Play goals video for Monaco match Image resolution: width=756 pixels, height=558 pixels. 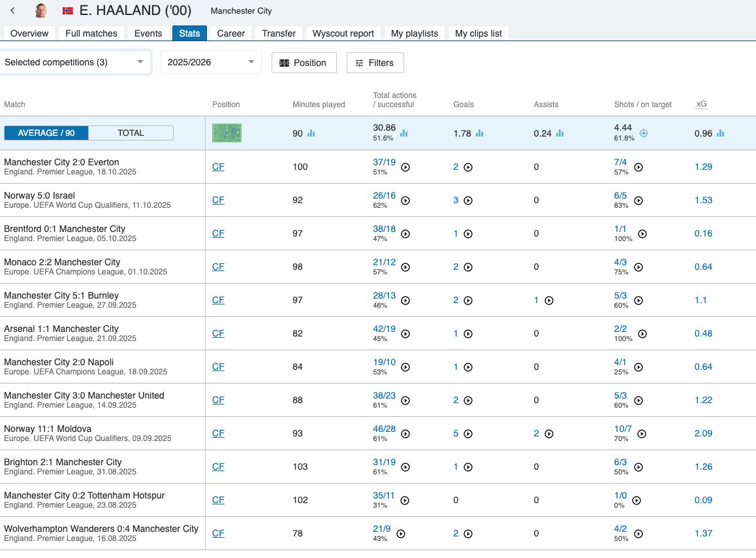pyautogui.click(x=468, y=267)
